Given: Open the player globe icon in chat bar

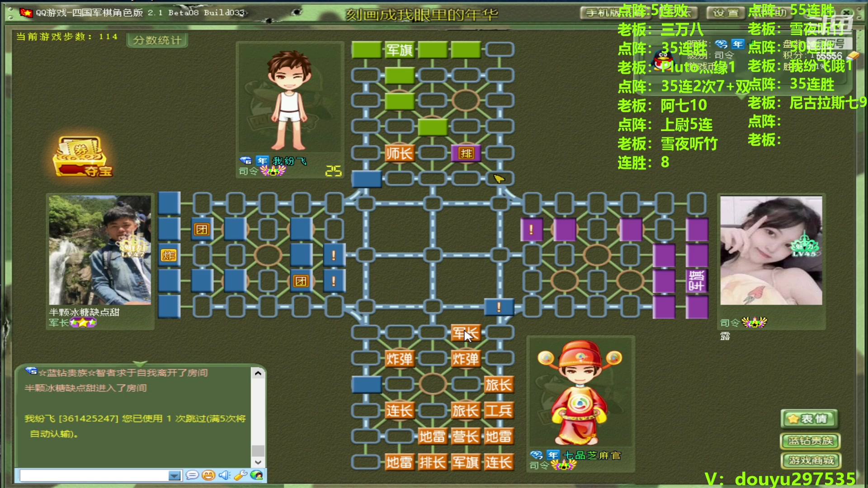Looking at the screenshot, I should click(256, 475).
